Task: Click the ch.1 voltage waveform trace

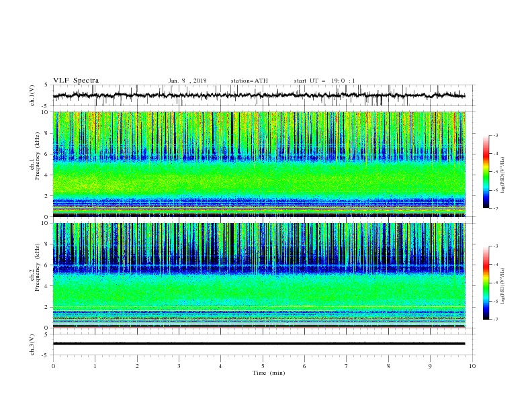Action: (259, 95)
